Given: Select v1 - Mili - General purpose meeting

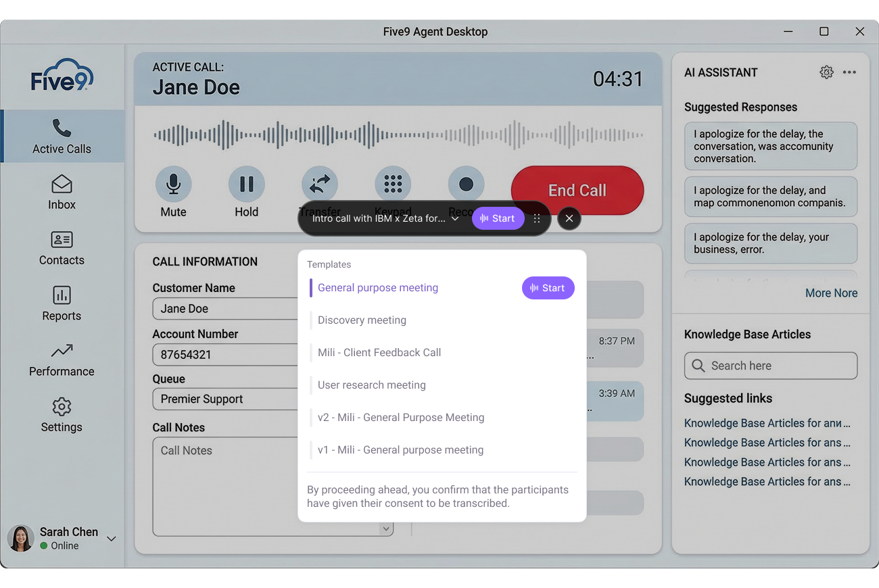Looking at the screenshot, I should (x=400, y=450).
